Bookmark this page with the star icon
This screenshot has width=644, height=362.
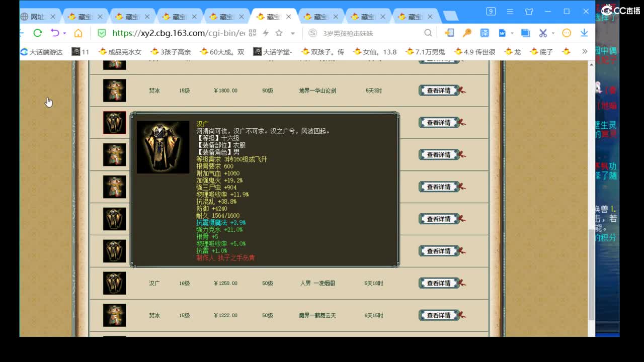(x=279, y=33)
